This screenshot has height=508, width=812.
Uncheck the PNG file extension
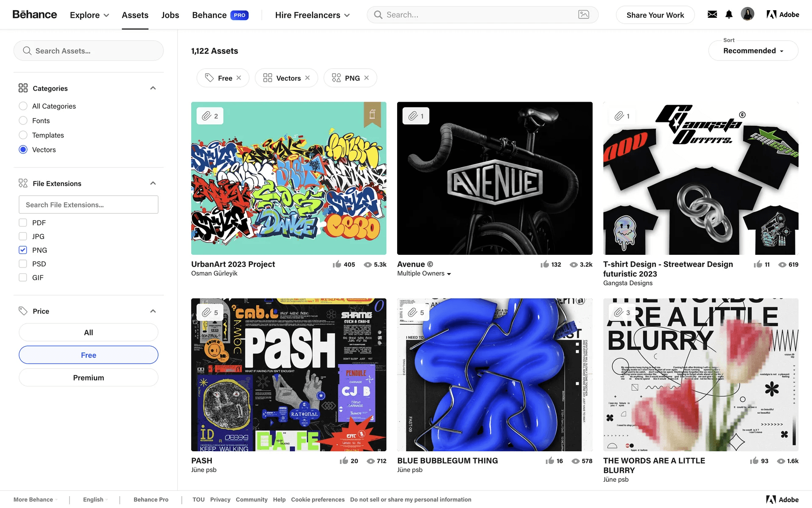pos(23,250)
